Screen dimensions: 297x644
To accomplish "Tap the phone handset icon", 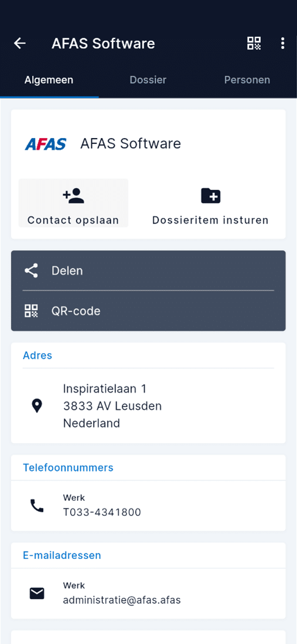I will 37,505.
